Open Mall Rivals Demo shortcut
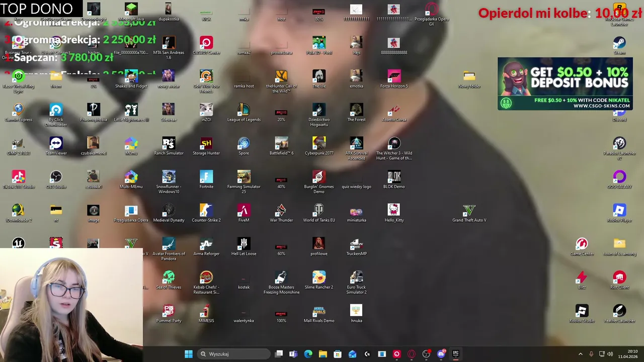This screenshot has height=362, width=644. [x=319, y=314]
